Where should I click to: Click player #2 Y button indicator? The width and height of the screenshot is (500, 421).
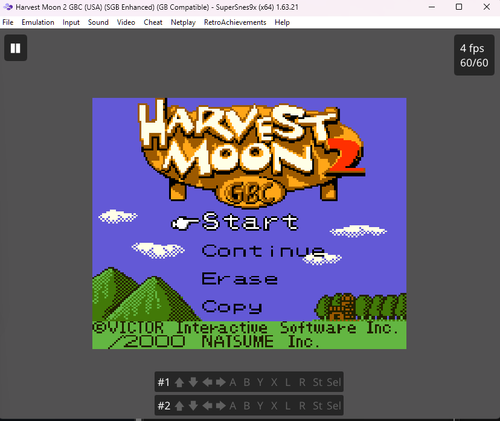coord(260,406)
